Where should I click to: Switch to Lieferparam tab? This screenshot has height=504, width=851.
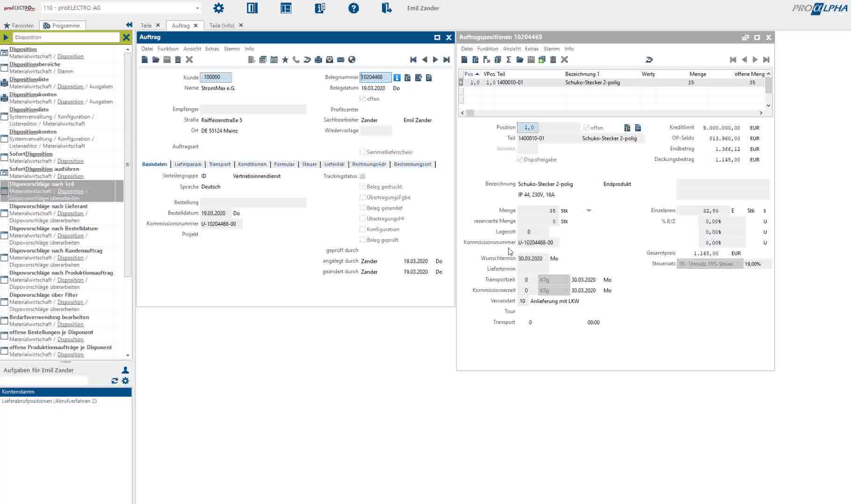tap(188, 164)
